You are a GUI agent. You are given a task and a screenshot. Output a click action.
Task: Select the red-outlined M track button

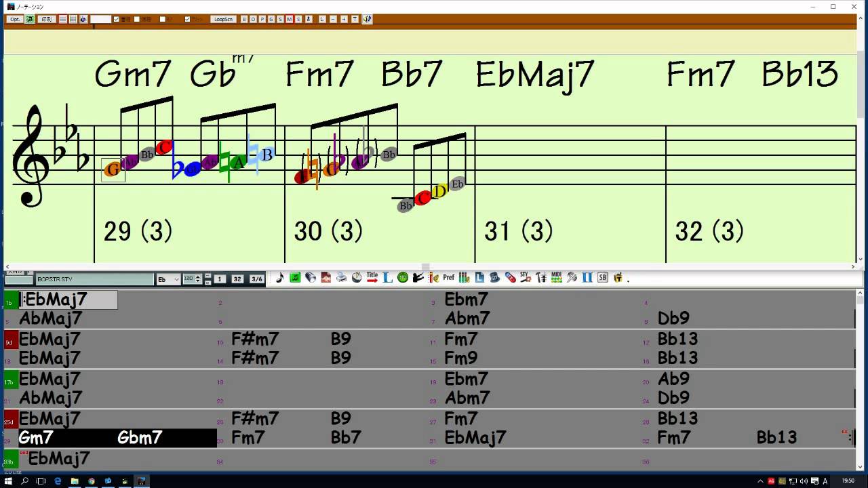pos(290,19)
